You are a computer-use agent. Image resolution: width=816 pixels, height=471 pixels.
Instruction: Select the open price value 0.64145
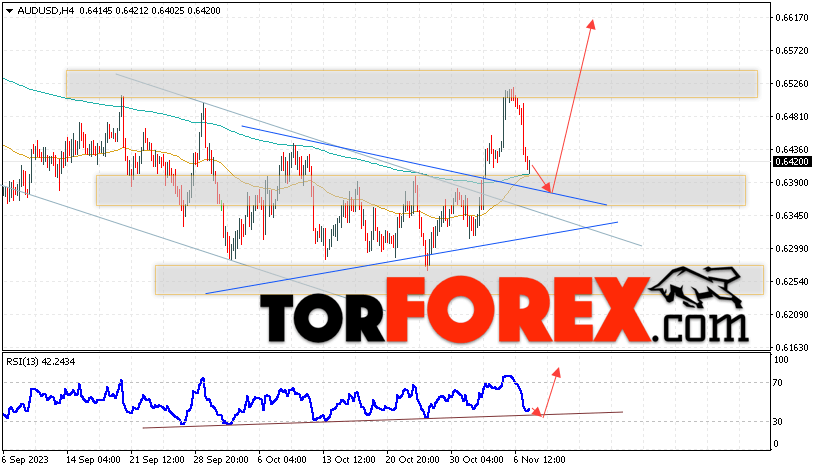pyautogui.click(x=95, y=10)
